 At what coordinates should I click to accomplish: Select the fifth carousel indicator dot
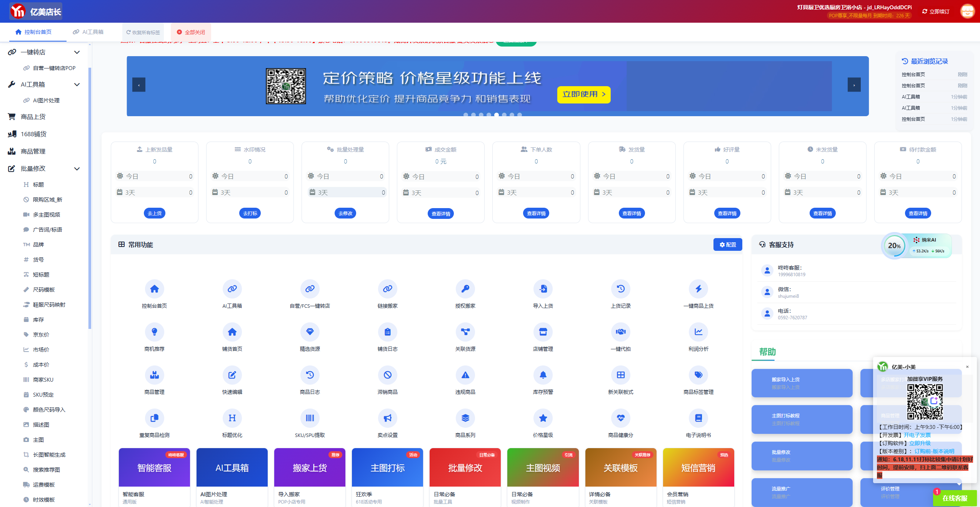(x=497, y=115)
